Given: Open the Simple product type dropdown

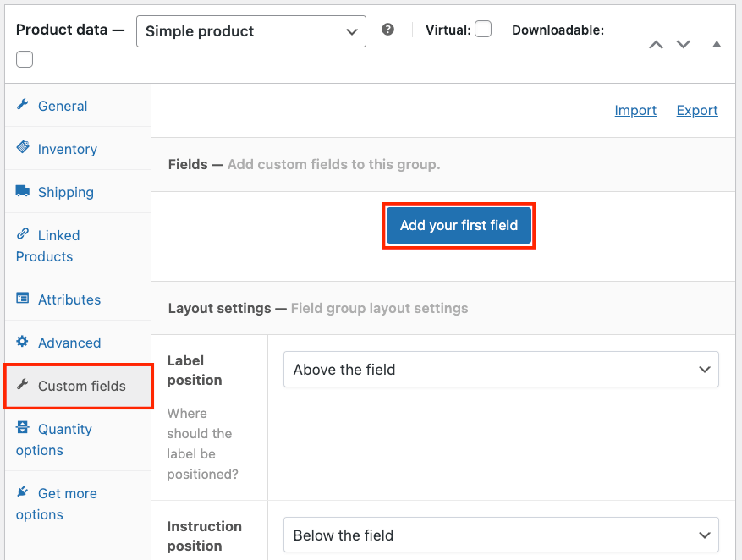Looking at the screenshot, I should (251, 31).
